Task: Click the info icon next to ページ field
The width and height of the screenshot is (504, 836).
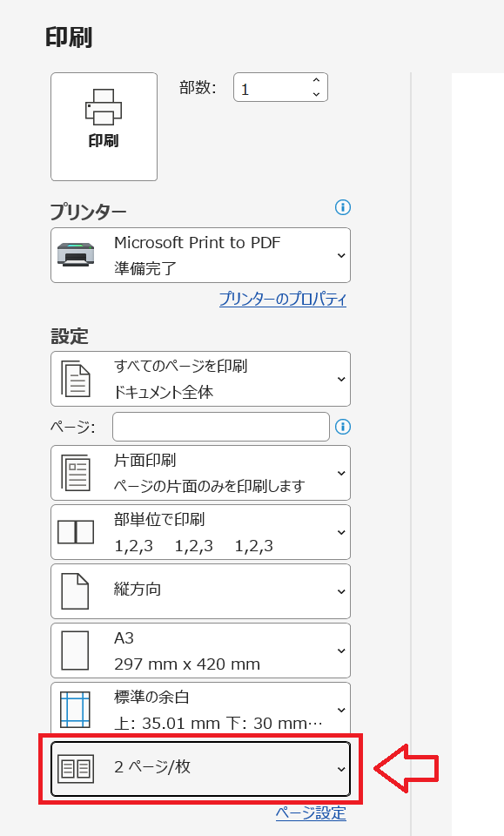Action: click(343, 426)
